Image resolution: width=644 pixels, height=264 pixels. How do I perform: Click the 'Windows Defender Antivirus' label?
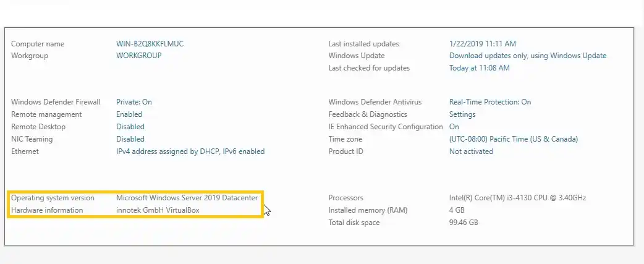point(375,102)
